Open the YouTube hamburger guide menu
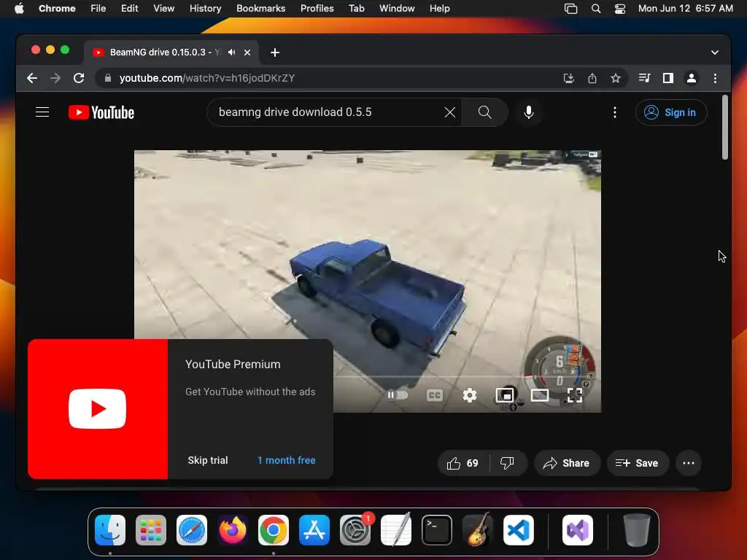Viewport: 747px width, 560px height. click(x=42, y=112)
